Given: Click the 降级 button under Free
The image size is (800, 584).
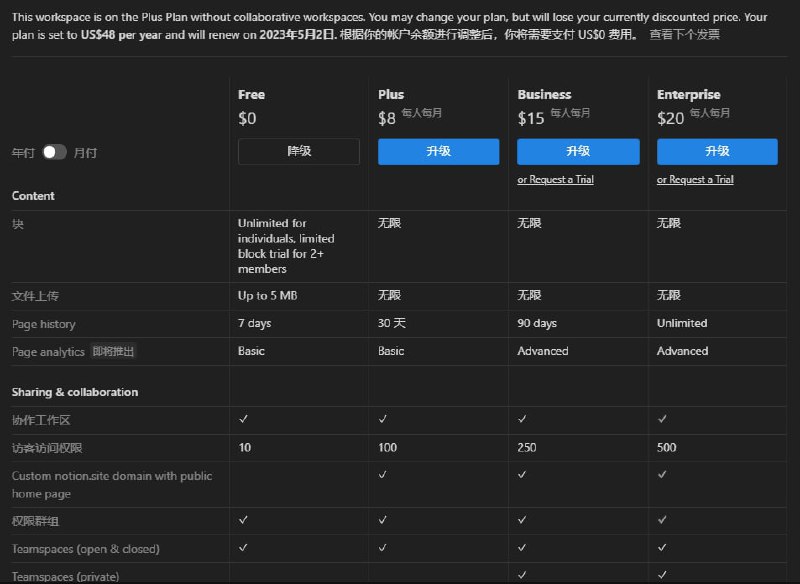Looking at the screenshot, I should (x=299, y=151).
